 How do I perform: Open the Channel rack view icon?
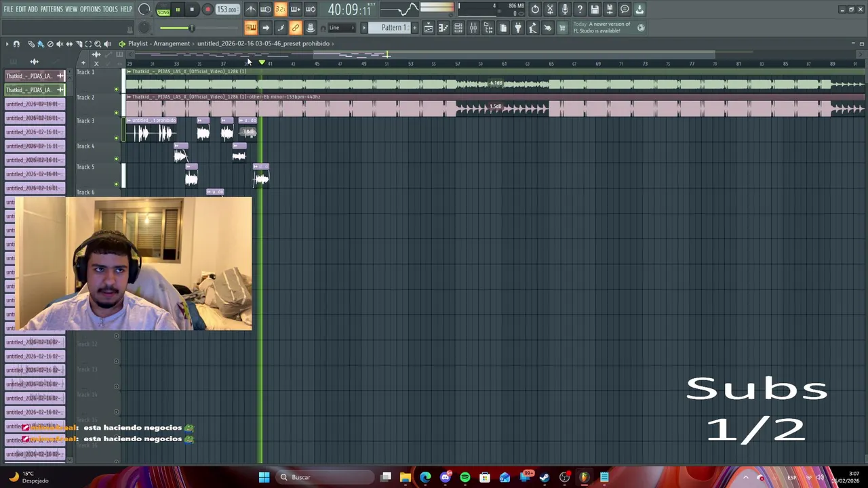pos(458,28)
